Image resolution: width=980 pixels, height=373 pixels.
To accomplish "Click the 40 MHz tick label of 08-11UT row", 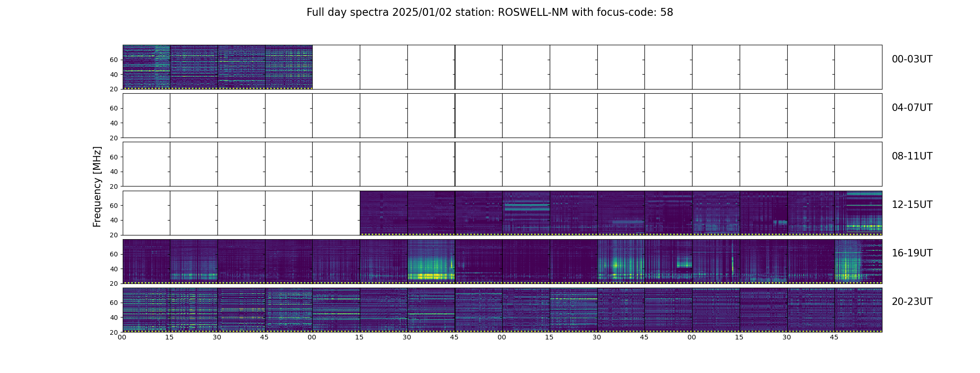I will 113,172.
